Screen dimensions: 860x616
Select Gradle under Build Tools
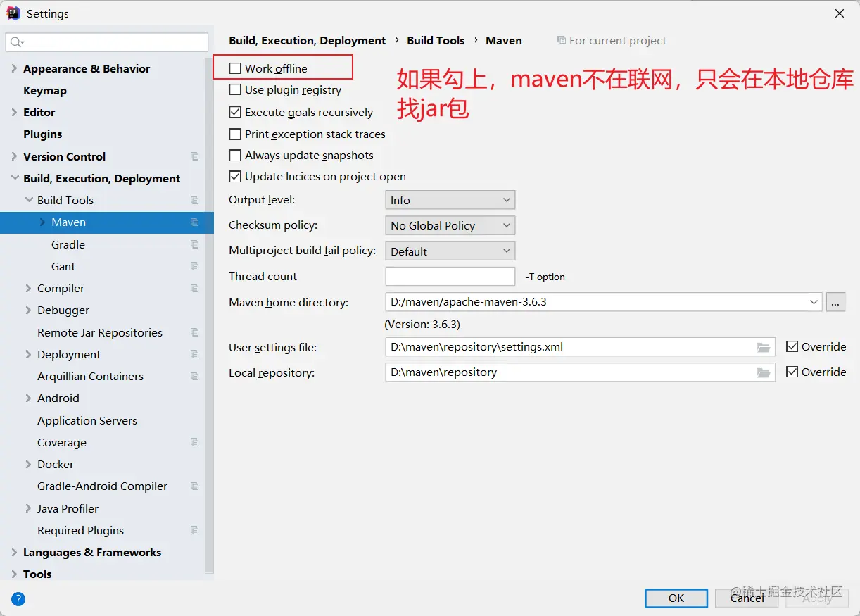68,244
